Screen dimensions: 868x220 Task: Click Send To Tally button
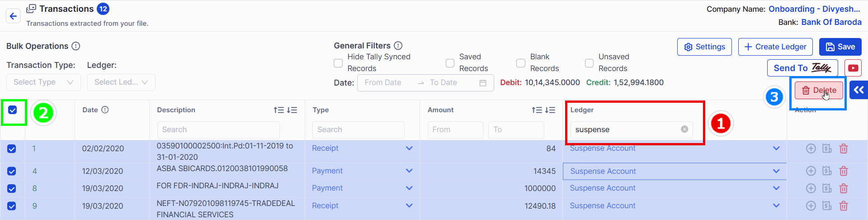pyautogui.click(x=802, y=68)
